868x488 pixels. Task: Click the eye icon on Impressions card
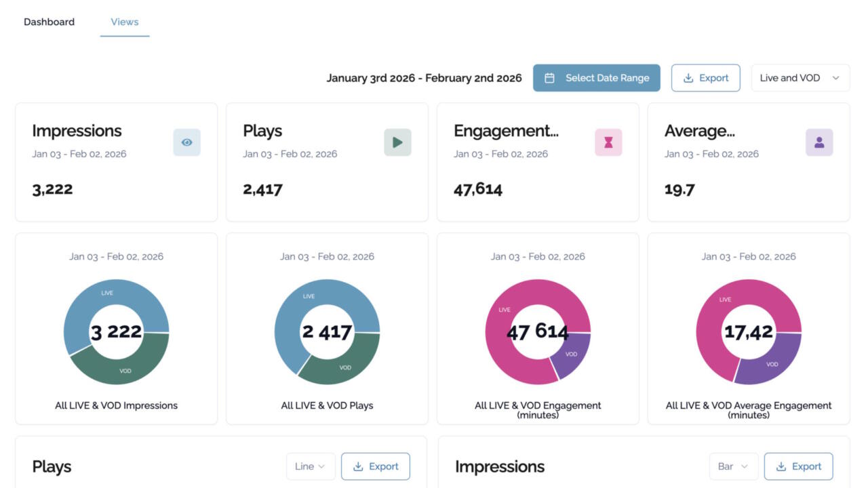[x=186, y=142]
